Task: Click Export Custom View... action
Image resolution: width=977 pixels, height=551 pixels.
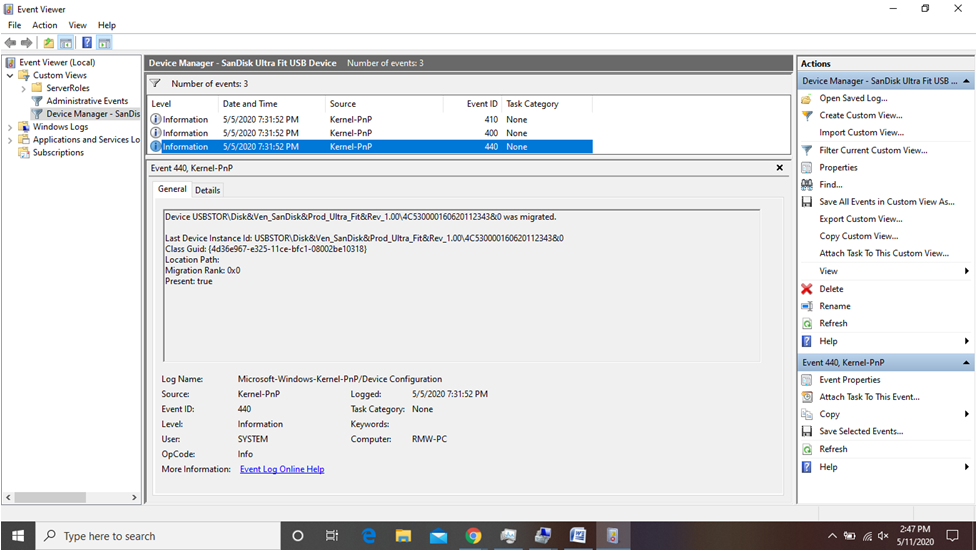Action: pyautogui.click(x=860, y=219)
